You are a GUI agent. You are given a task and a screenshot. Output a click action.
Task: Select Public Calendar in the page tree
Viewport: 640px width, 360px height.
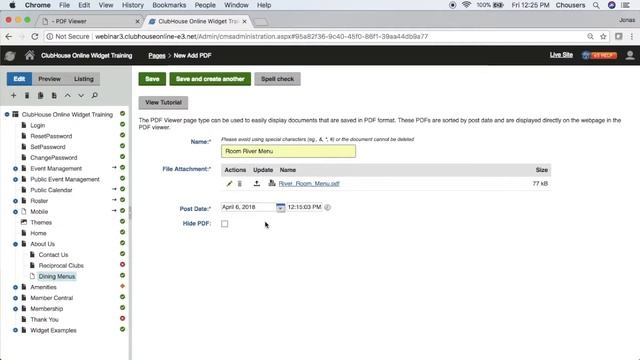click(51, 190)
